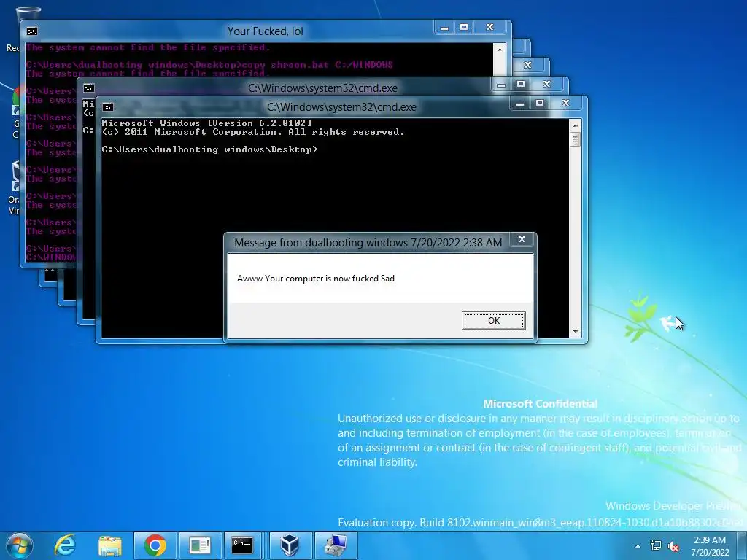Close the second cmd.exe window

click(x=546, y=85)
